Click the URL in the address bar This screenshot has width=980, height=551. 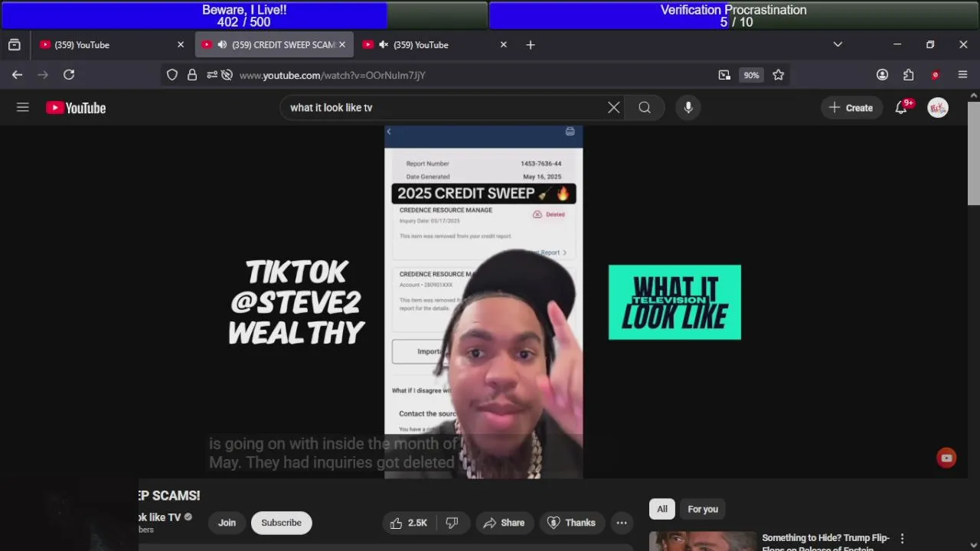332,75
